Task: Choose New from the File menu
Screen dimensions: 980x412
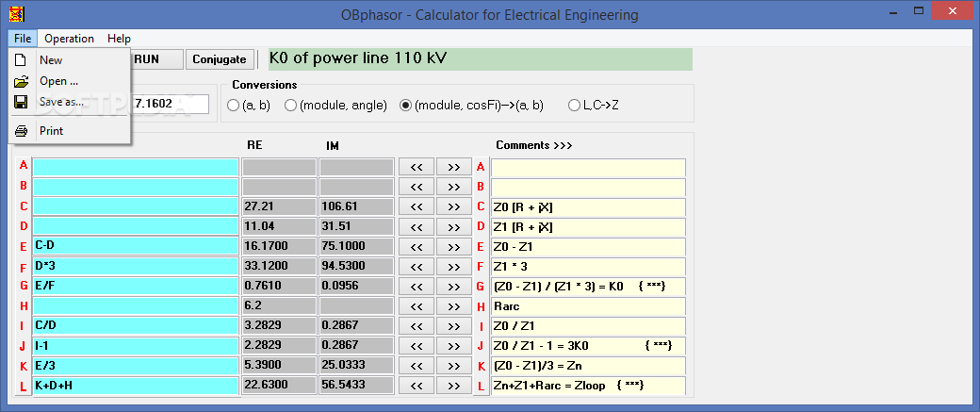Action: click(x=70, y=60)
